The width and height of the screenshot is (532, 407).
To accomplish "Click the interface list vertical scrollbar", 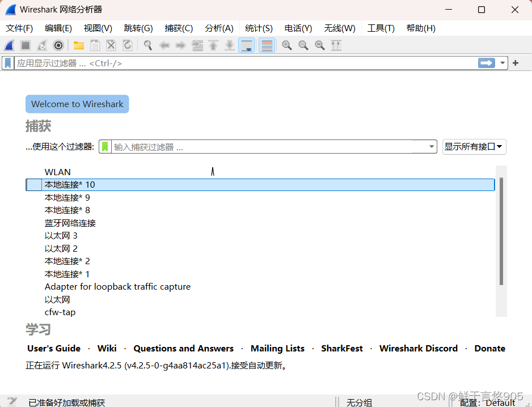I will click(501, 231).
